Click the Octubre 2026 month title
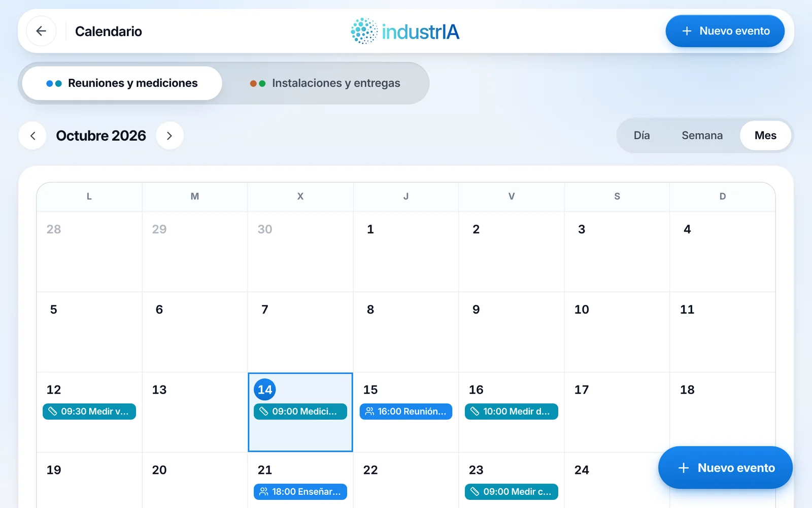 (x=101, y=136)
